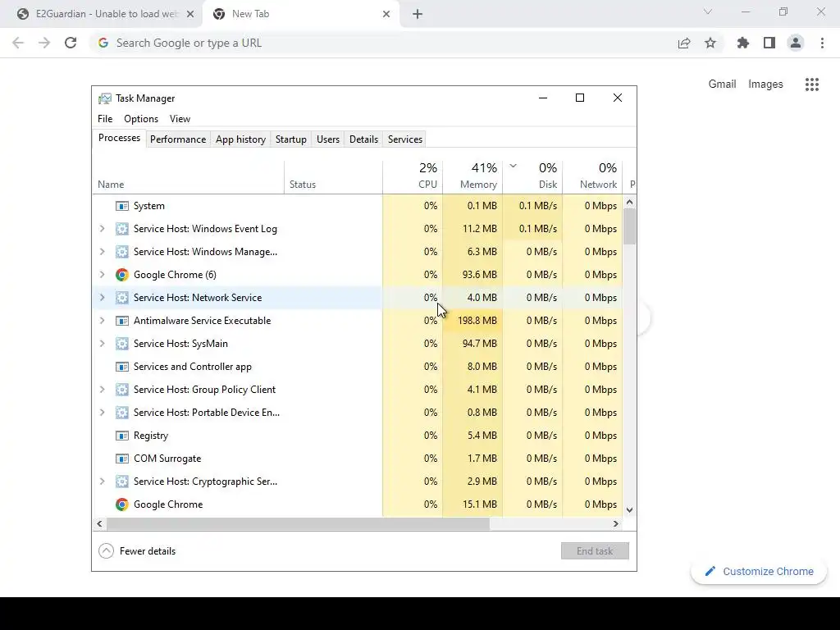840x630 pixels.
Task: Click the Task Manager title icon
Action: [105, 98]
